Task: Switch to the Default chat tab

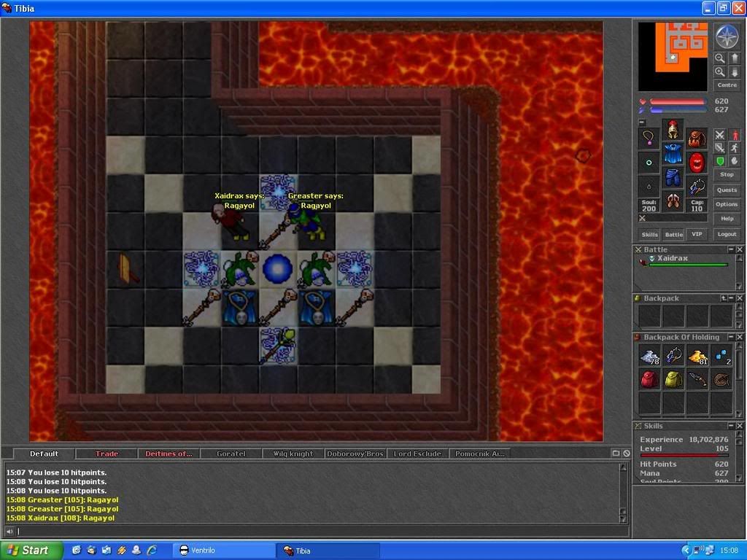Action: point(44,454)
